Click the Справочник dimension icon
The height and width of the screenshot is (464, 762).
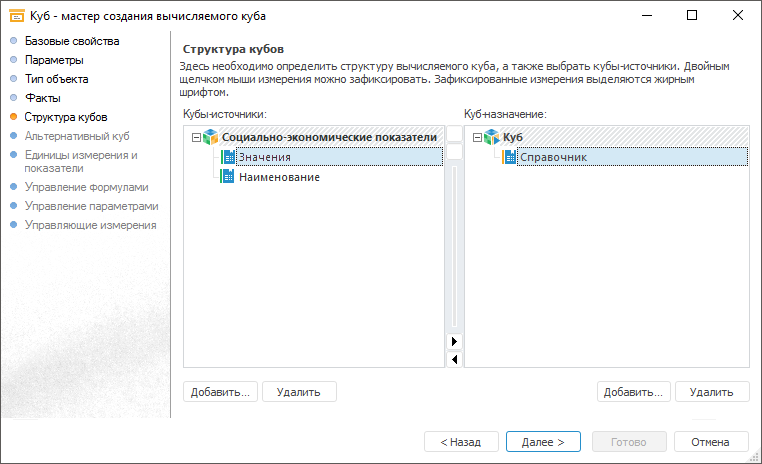click(510, 157)
